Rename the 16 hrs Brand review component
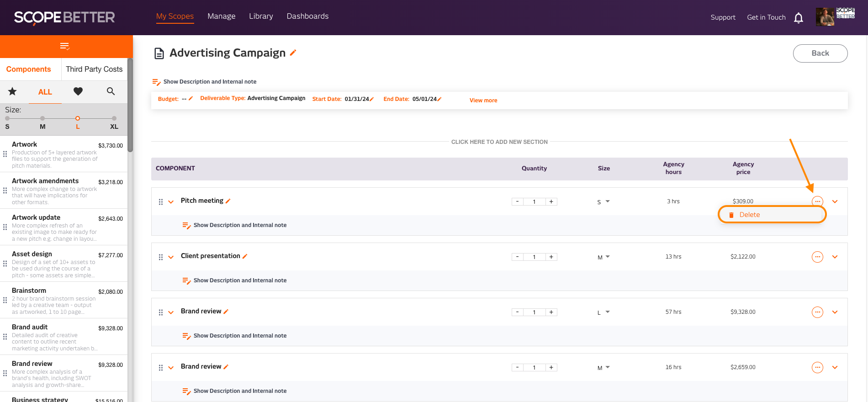Image resolution: width=868 pixels, height=402 pixels. (x=226, y=367)
